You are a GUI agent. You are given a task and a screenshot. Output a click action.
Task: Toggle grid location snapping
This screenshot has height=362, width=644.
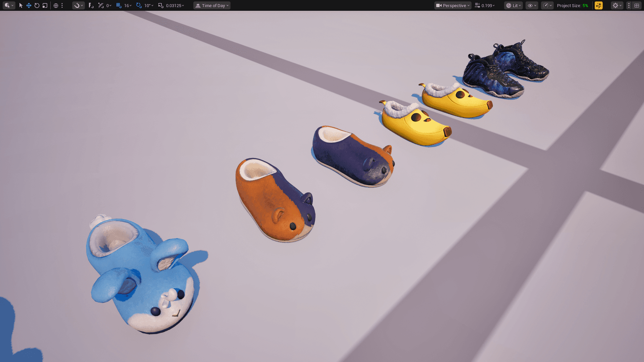pos(119,5)
